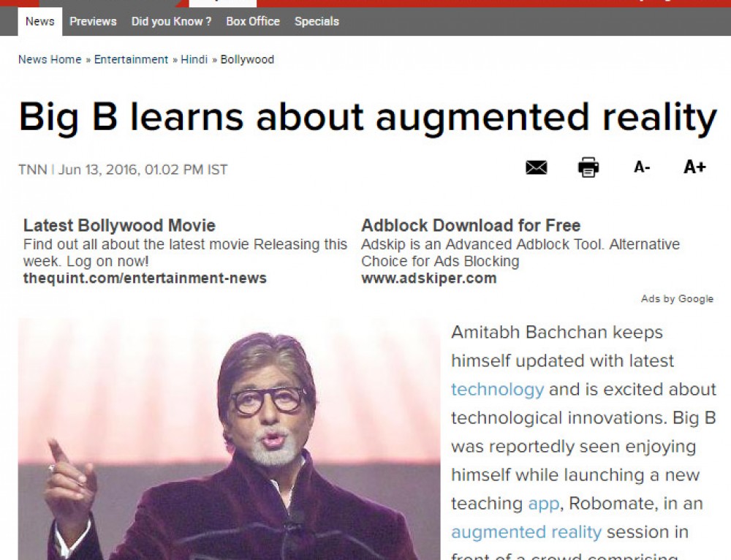Open www.adskiper.com ad URL
The width and height of the screenshot is (731, 560).
click(x=428, y=278)
